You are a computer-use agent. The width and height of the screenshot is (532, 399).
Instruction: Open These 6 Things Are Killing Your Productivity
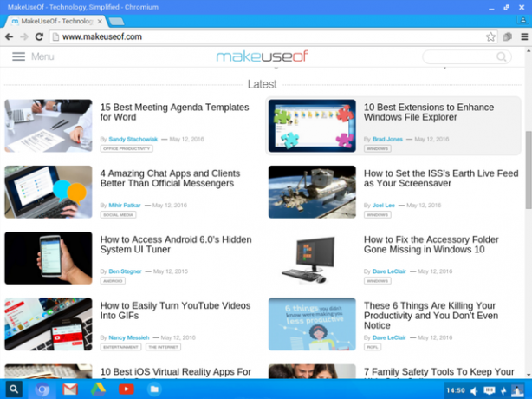tap(431, 316)
